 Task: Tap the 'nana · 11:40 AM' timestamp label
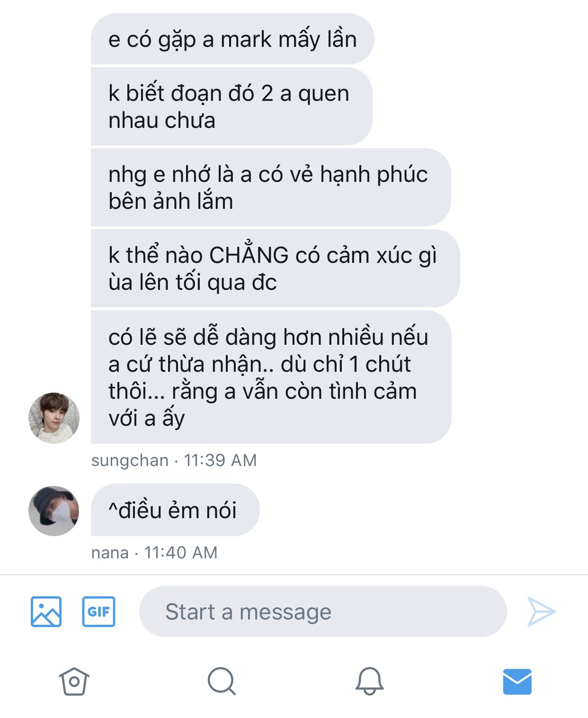click(154, 552)
